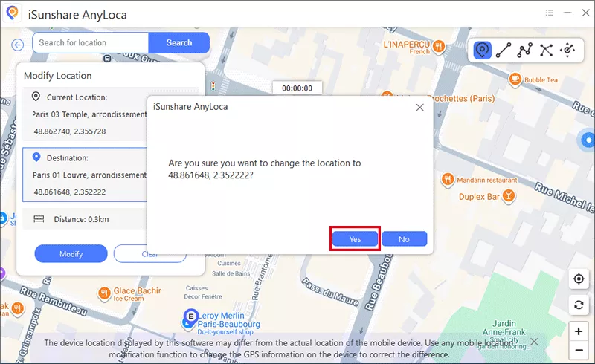Viewport: 595px width, 364px height.
Task: Click the Jardin Anne-Frank map label
Action: 504,328
